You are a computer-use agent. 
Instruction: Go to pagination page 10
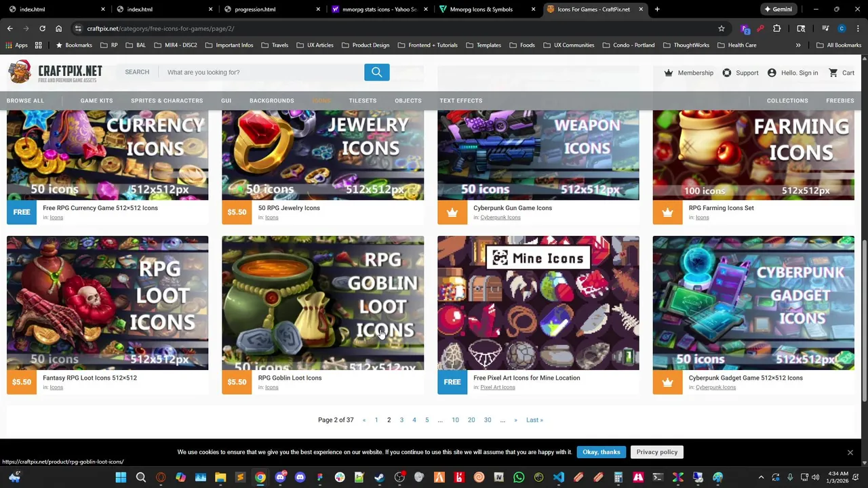tap(455, 420)
